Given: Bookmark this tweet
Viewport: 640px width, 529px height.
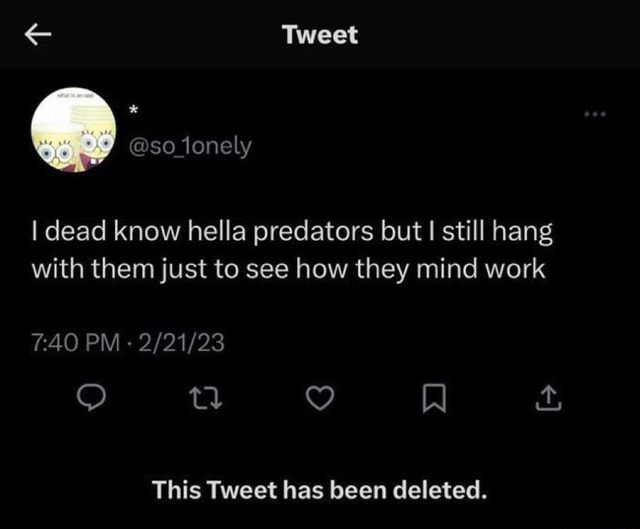Looking at the screenshot, I should point(432,400).
